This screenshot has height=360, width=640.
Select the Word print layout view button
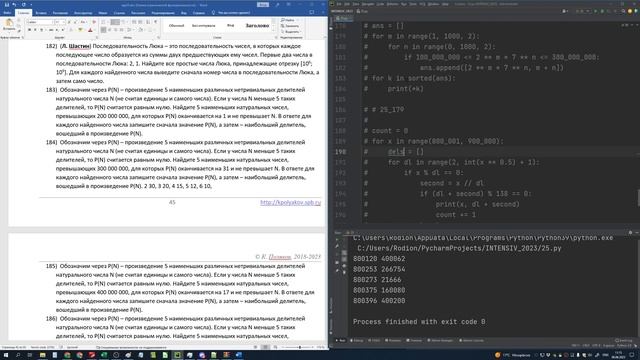[x=265, y=347]
